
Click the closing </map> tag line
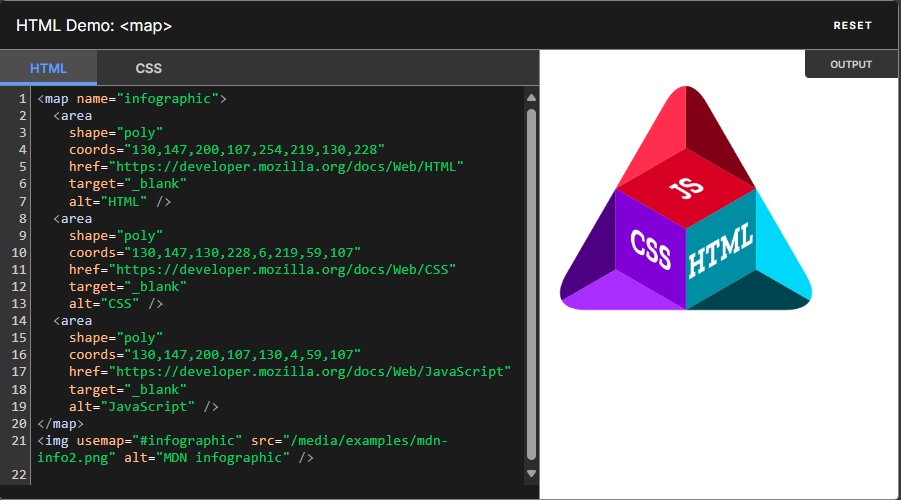point(60,424)
